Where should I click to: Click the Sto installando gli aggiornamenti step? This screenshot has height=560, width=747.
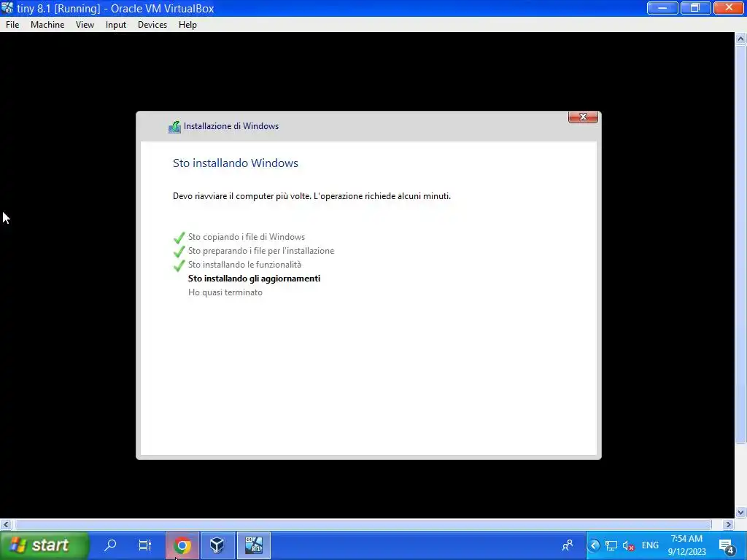click(254, 279)
